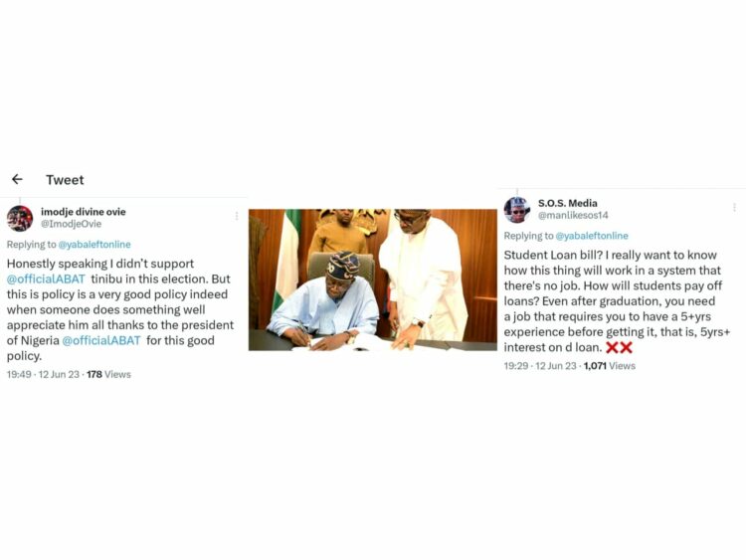The image size is (746, 560).
Task: Open the imodje divine ovie display name
Action: (x=83, y=212)
